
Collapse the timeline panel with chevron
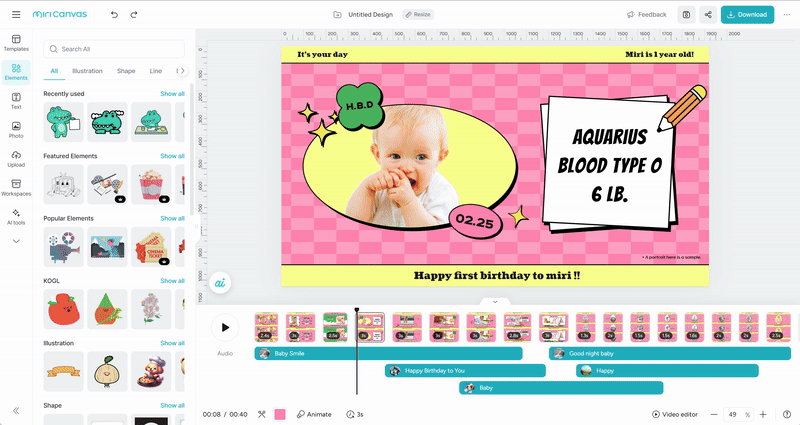[x=495, y=301]
